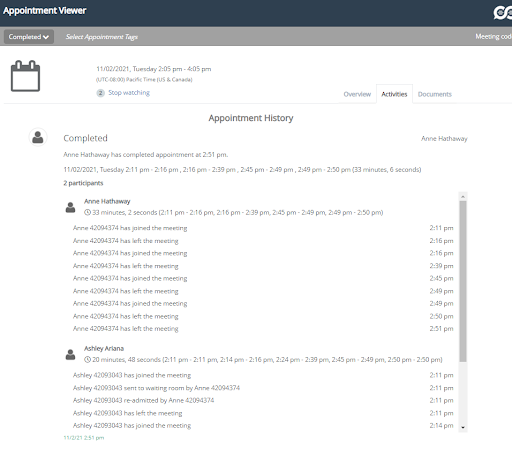512x455 pixels.
Task: Click the 11/2/21 2:51 pm timestamp
Action: (84, 438)
